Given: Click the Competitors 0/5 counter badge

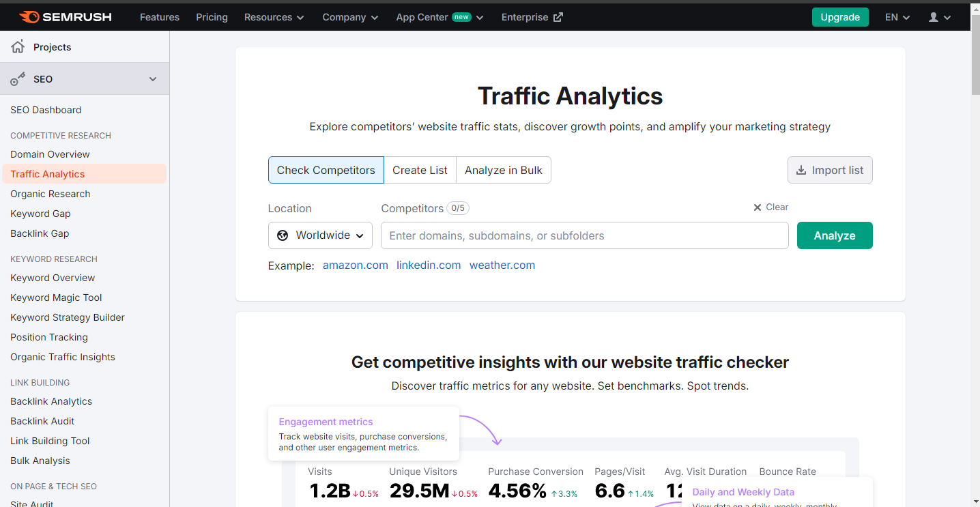Looking at the screenshot, I should (x=457, y=208).
